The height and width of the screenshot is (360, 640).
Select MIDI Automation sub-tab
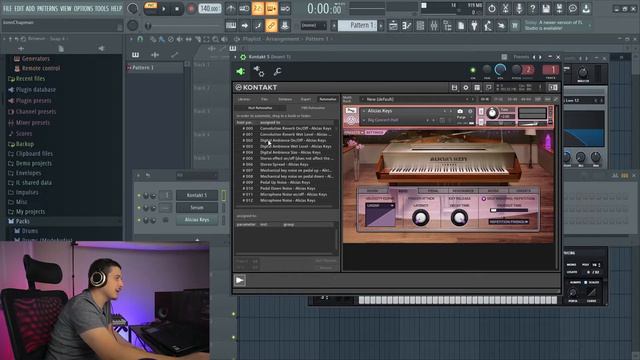point(313,108)
